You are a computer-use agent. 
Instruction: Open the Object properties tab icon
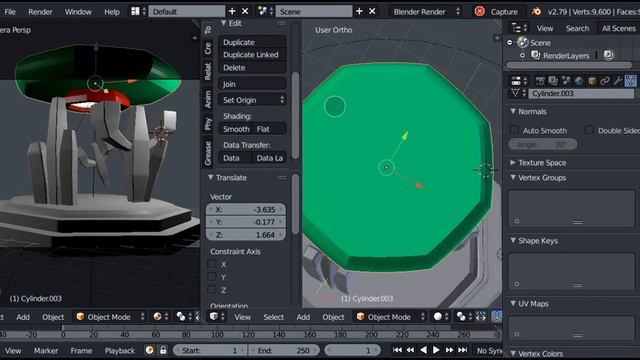[592, 81]
